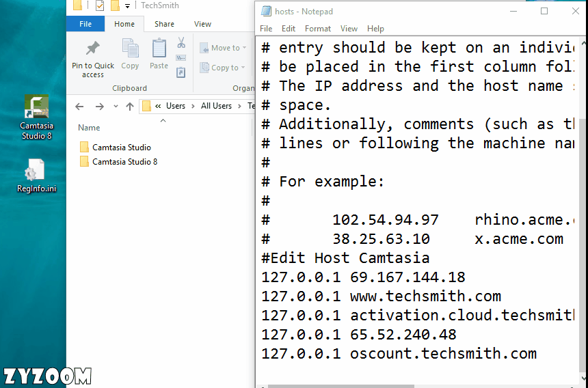This screenshot has height=388, width=588.
Task: Click the '102.54.94.97' example IP text
Action: (386, 220)
